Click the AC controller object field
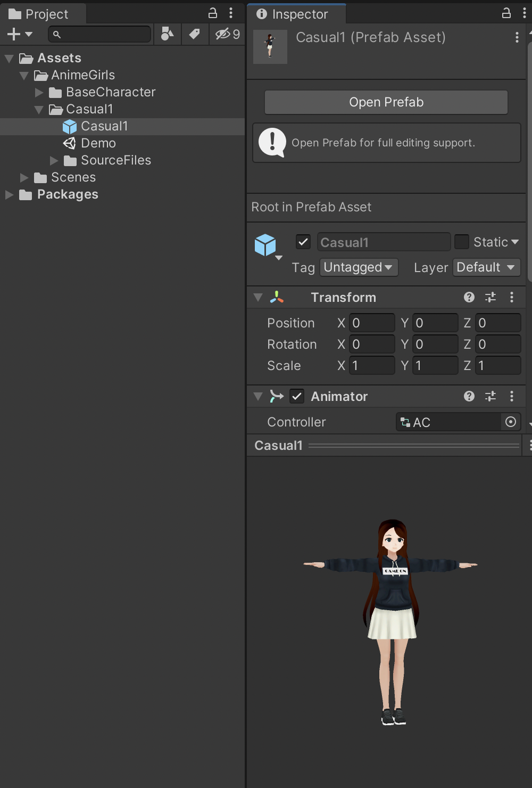 point(448,422)
